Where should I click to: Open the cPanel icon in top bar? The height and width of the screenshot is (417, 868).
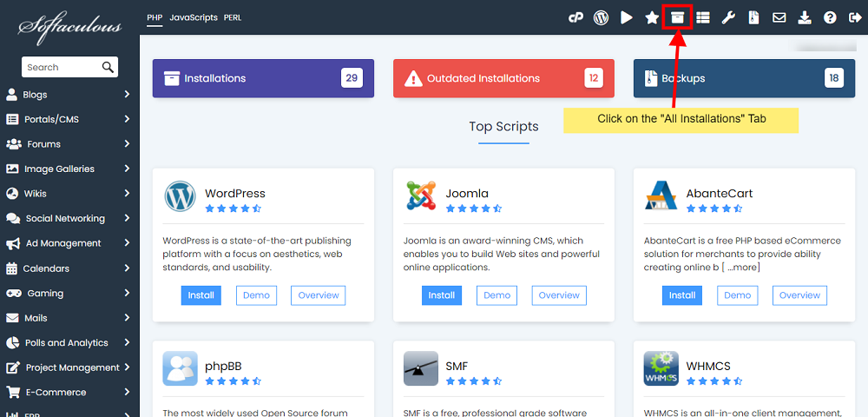tap(575, 17)
